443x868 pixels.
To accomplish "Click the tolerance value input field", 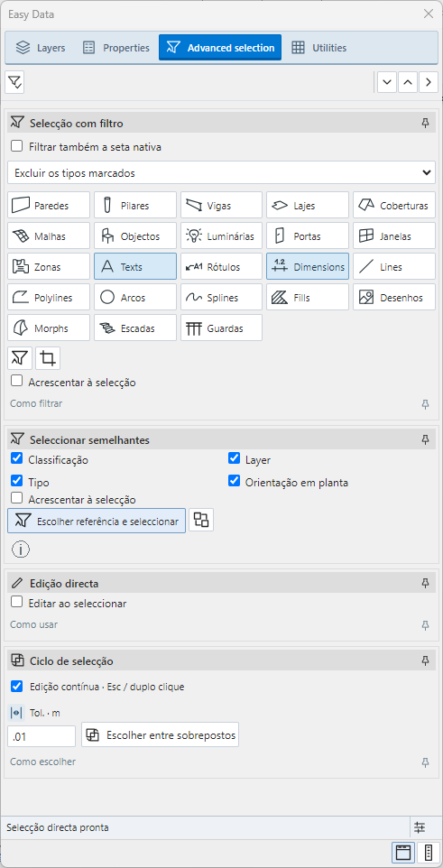I will click(42, 736).
